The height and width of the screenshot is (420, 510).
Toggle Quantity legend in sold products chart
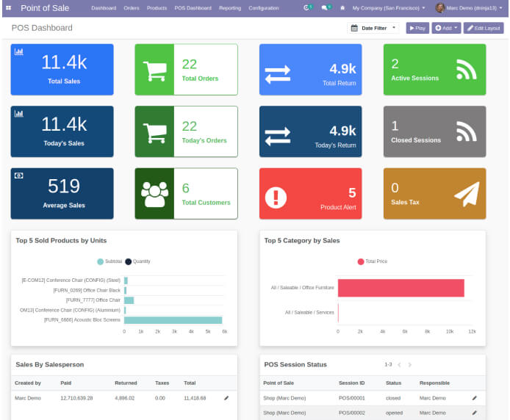(137, 261)
